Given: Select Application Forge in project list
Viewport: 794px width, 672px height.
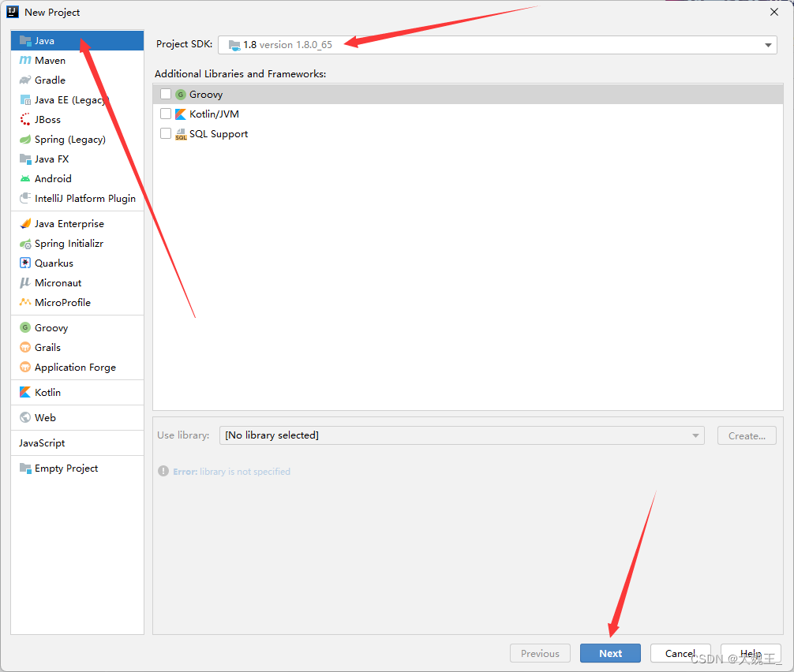Looking at the screenshot, I should [77, 368].
